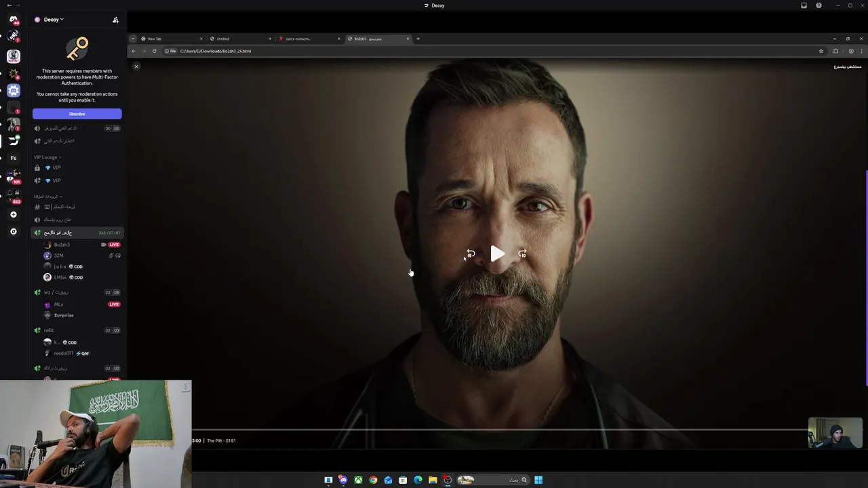Open the server icon with 101 badge

click(14, 176)
